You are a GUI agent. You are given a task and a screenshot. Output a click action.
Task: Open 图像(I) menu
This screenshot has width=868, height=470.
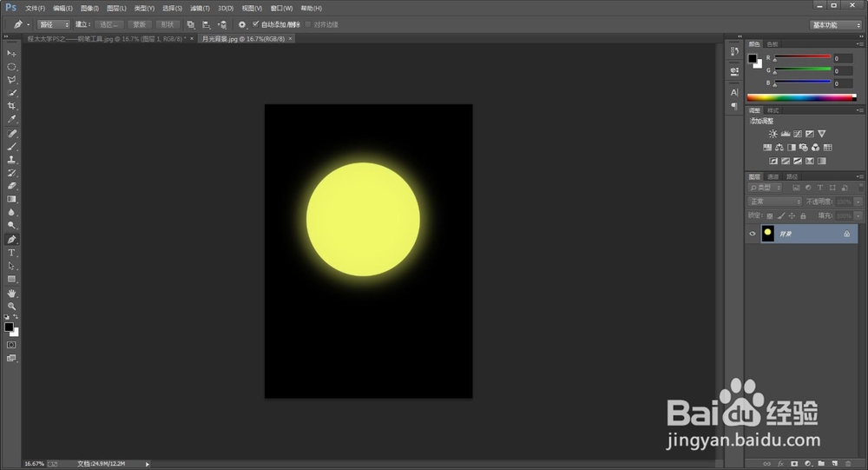pos(89,9)
